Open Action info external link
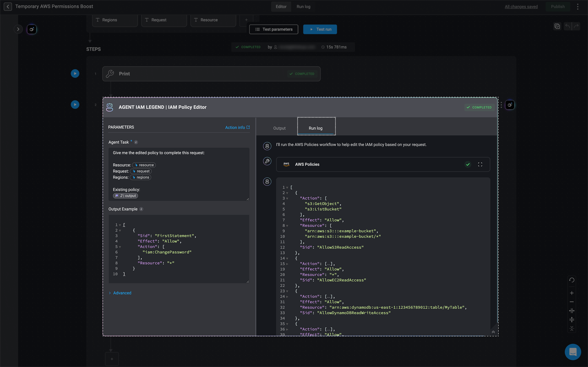Viewport: 588px width, 367px height. [238, 128]
